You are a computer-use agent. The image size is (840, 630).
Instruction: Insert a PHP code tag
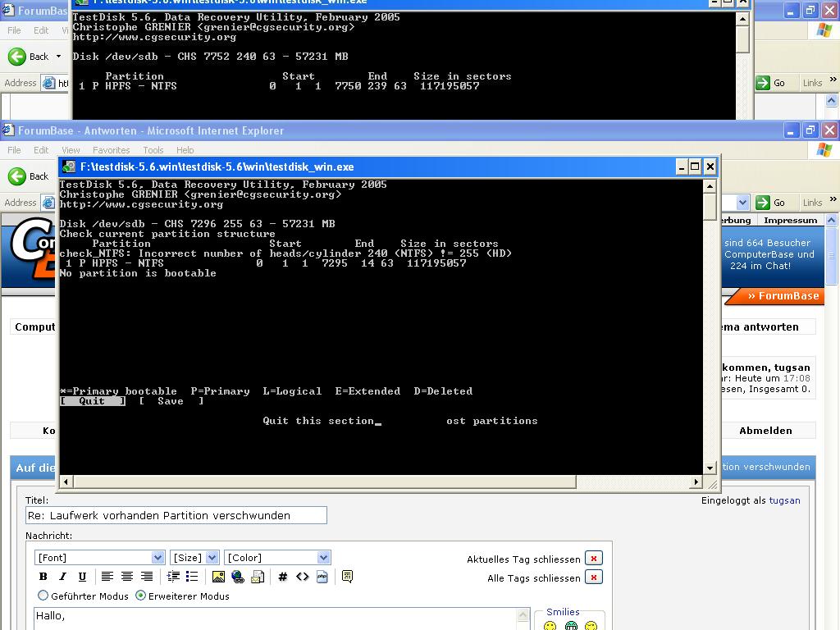(322, 577)
